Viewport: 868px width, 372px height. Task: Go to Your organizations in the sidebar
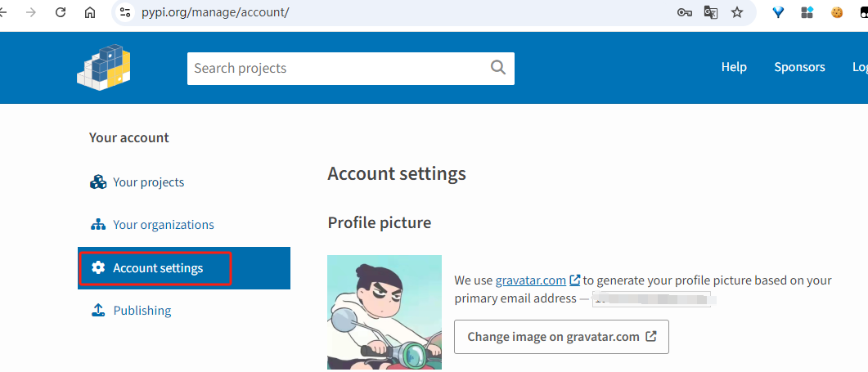coord(163,225)
